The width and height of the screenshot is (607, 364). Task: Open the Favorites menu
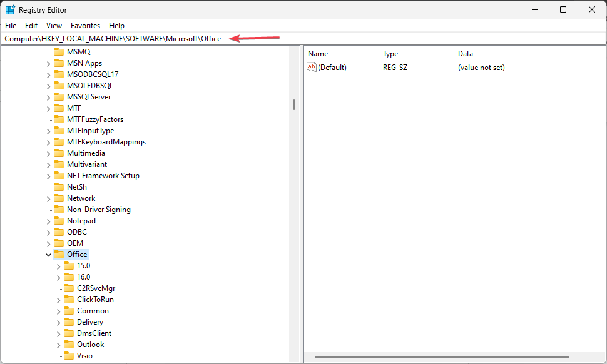[85, 26]
